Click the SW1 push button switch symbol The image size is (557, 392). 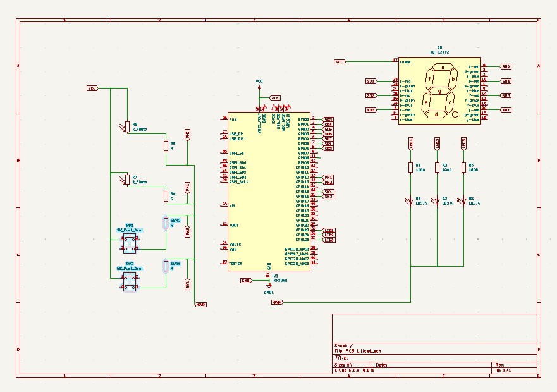130,240
